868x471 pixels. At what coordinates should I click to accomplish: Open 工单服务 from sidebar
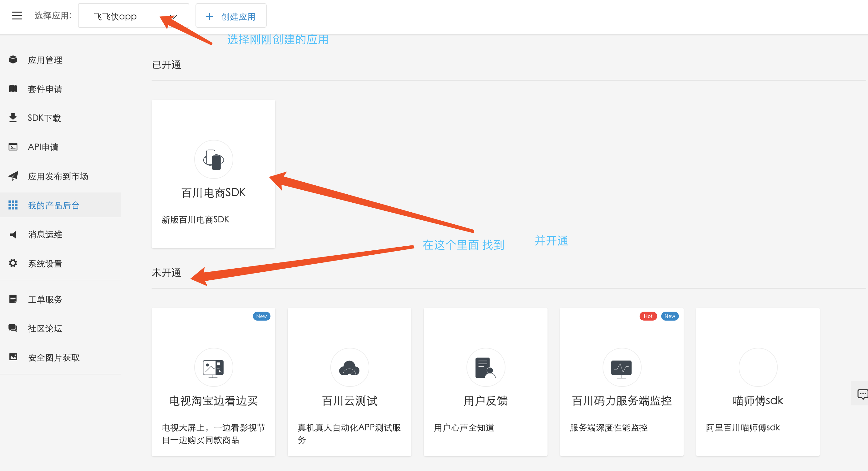[x=45, y=299]
